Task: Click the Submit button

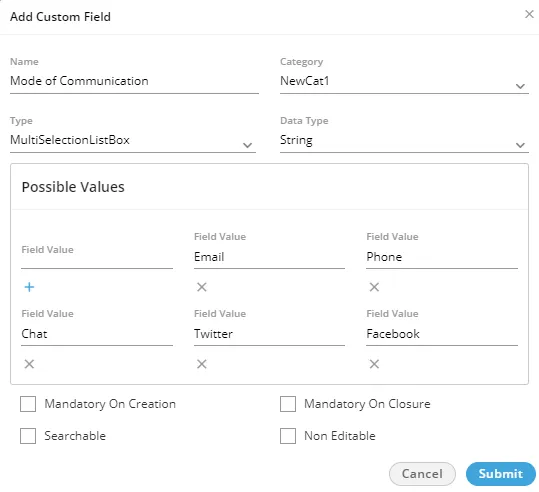Action: click(x=500, y=474)
